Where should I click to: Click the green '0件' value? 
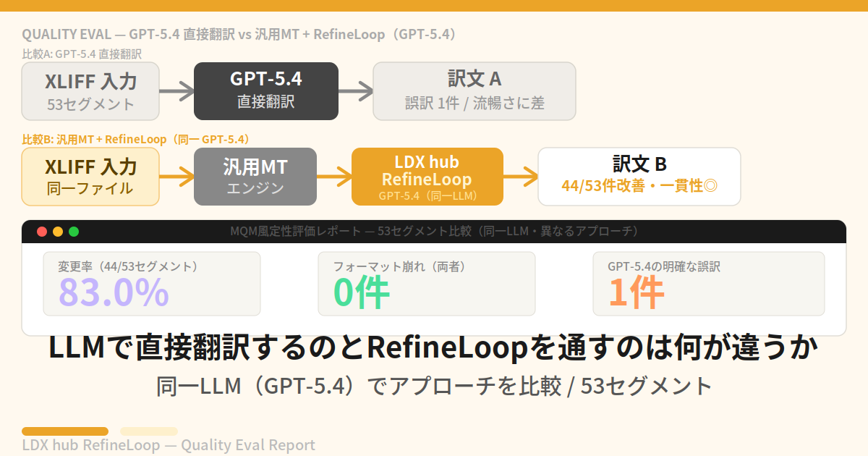pos(361,292)
